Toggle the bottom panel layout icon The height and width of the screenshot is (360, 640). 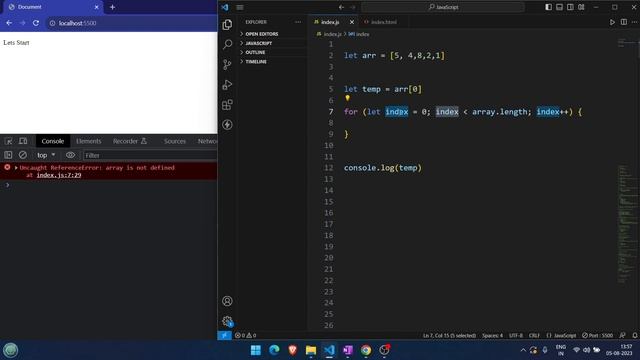pyautogui.click(x=559, y=7)
